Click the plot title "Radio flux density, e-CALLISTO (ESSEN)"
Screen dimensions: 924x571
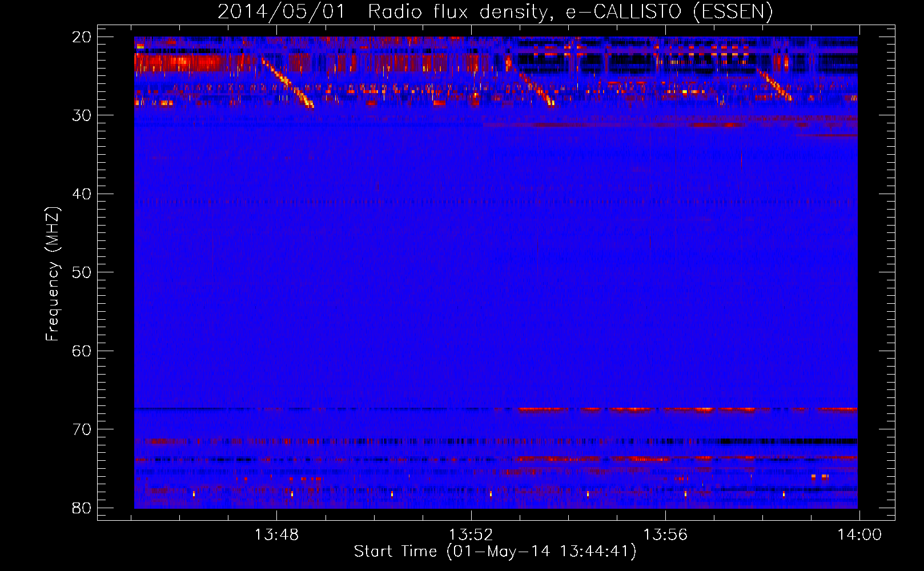571,11
